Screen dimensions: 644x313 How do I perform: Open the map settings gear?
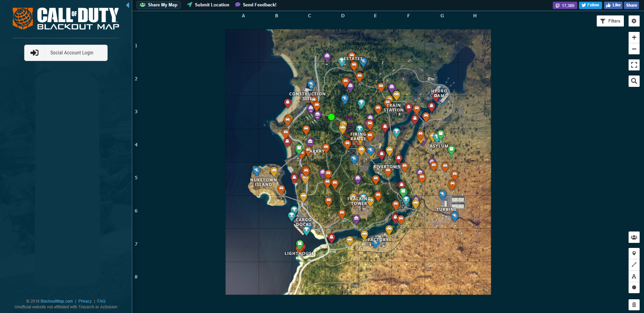pyautogui.click(x=634, y=21)
